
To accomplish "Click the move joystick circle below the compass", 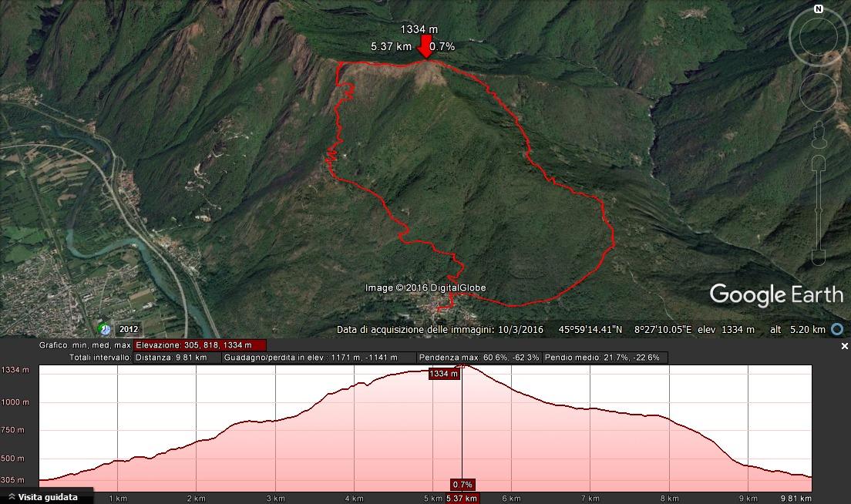I will coord(819,92).
